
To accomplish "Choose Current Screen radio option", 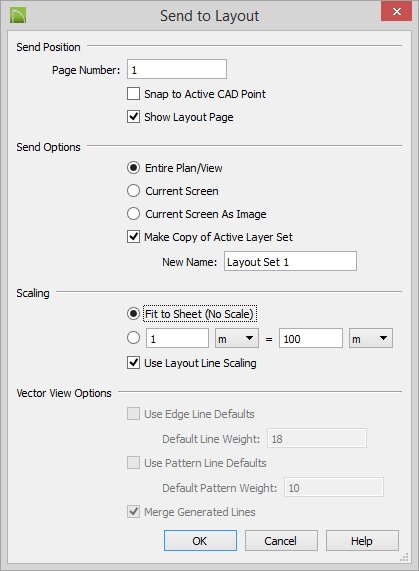I will [x=133, y=190].
